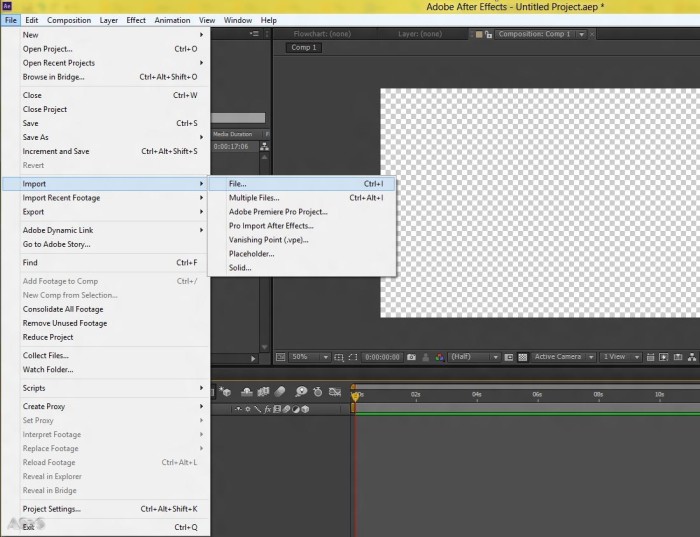
Task: Click Collapse Transformations sun column icon
Action: pyautogui.click(x=248, y=409)
